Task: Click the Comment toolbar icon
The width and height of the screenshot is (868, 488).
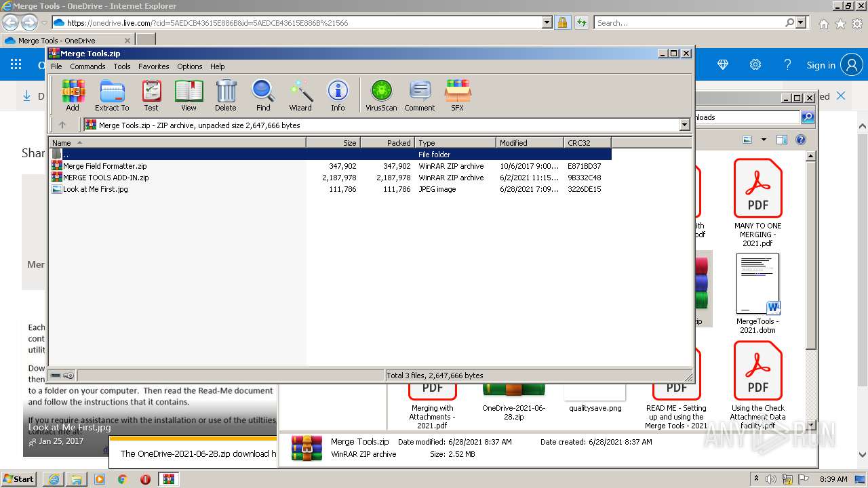Action: (x=420, y=96)
